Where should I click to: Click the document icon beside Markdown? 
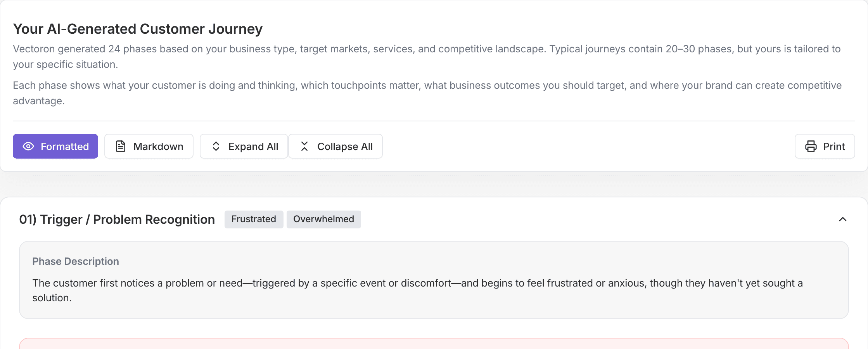tap(121, 146)
